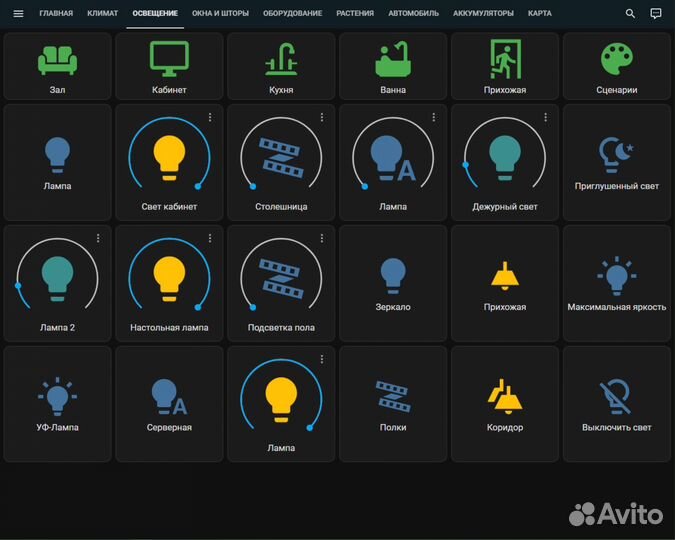The width and height of the screenshot is (675, 540).
Task: Click brightness slider handle on Подсветка пола
Action: 253,307
